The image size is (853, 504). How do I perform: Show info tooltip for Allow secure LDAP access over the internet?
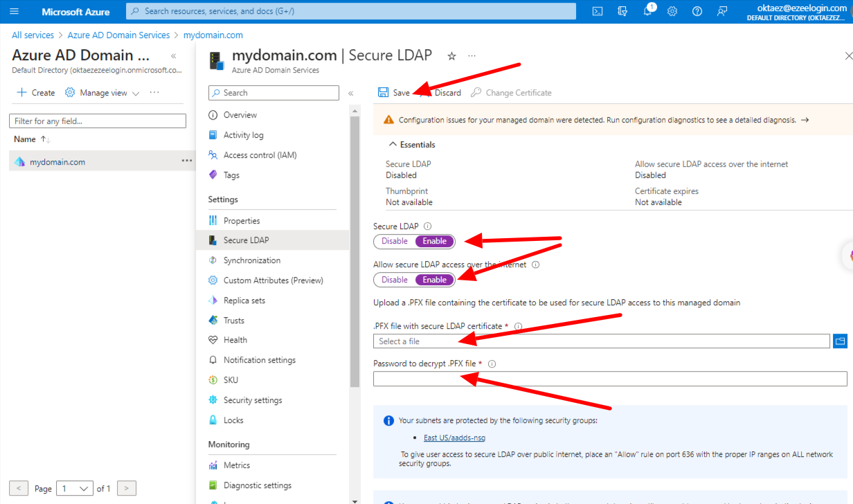point(535,264)
